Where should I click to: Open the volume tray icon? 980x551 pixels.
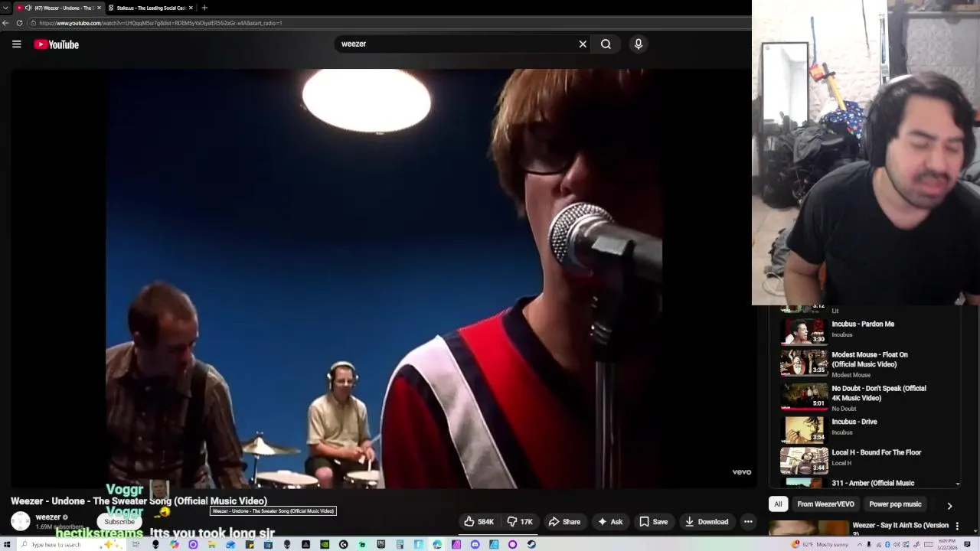pyautogui.click(x=897, y=544)
